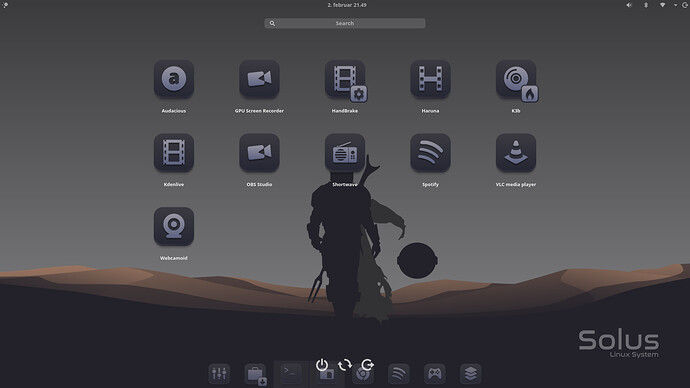Viewport: 690px width, 388px height.
Task: Open Shortwave radio app
Action: pyautogui.click(x=345, y=153)
